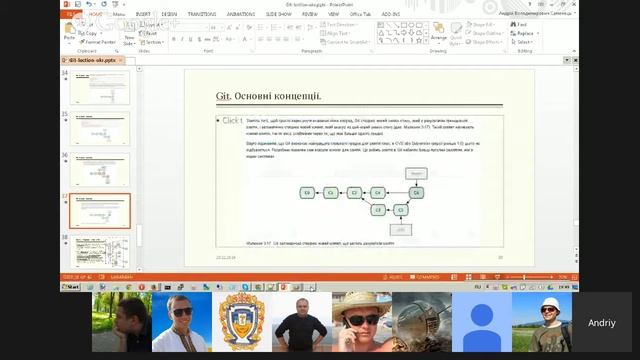Expand the shapes gallery more arrow
The width and height of the screenshot is (640, 360).
pos(426,41)
